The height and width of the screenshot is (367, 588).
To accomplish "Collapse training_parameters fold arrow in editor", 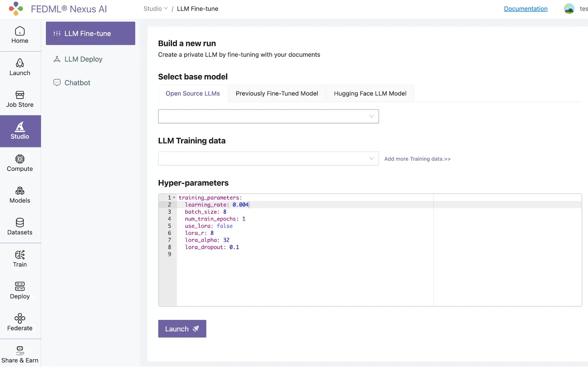I will (x=174, y=198).
